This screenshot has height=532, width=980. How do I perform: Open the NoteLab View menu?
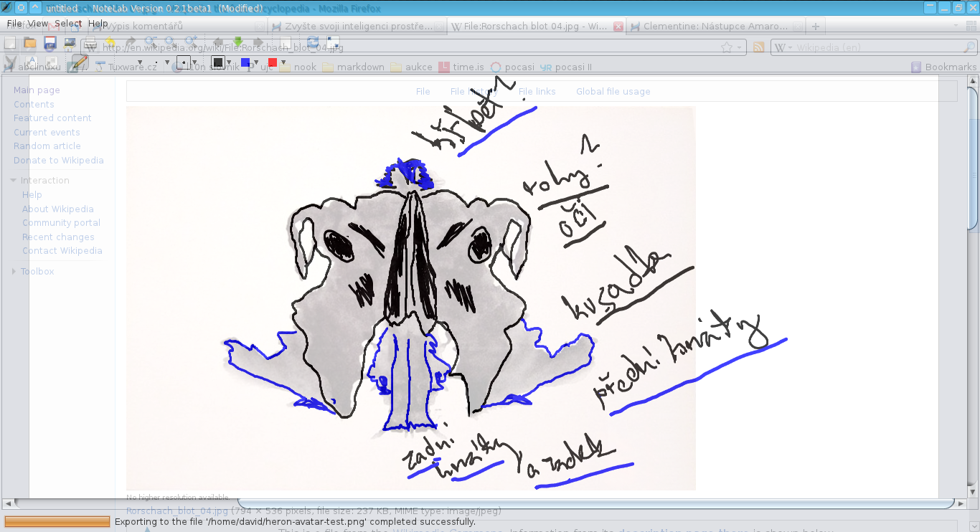click(38, 24)
